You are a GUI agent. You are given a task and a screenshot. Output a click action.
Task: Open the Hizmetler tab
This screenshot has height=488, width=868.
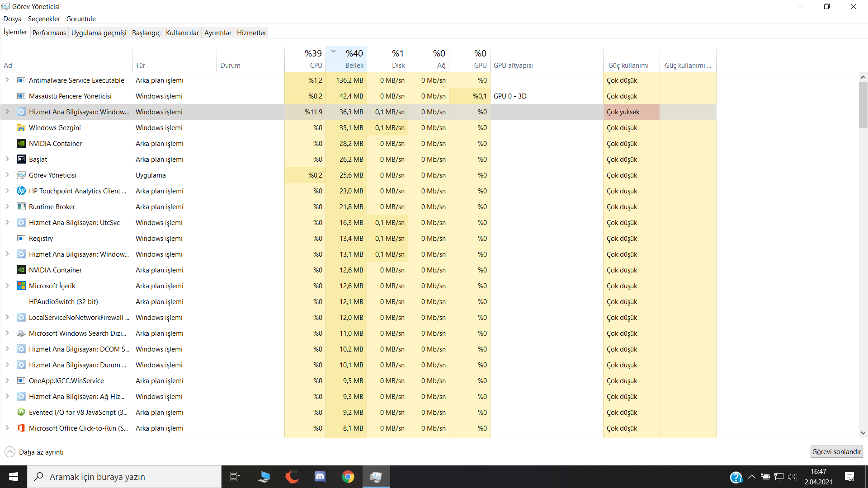(251, 33)
